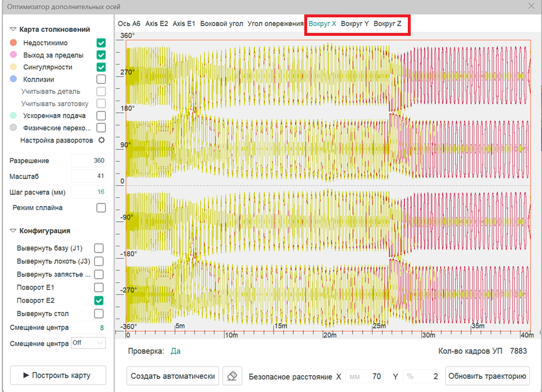Click the eraser icon button

pyautogui.click(x=232, y=376)
